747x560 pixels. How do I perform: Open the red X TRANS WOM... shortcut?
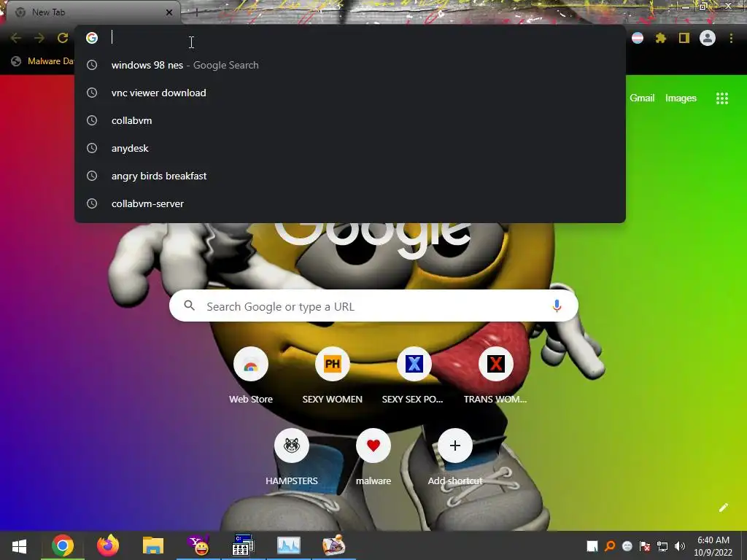[495, 376]
